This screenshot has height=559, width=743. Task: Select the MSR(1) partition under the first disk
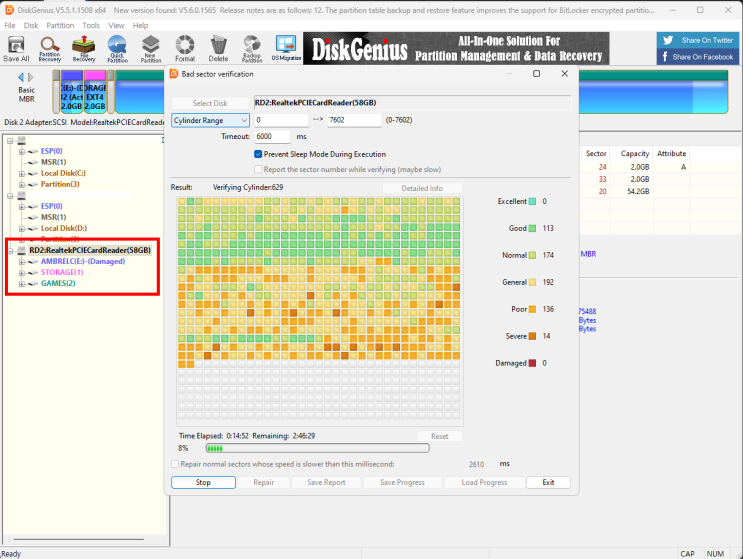click(54, 162)
